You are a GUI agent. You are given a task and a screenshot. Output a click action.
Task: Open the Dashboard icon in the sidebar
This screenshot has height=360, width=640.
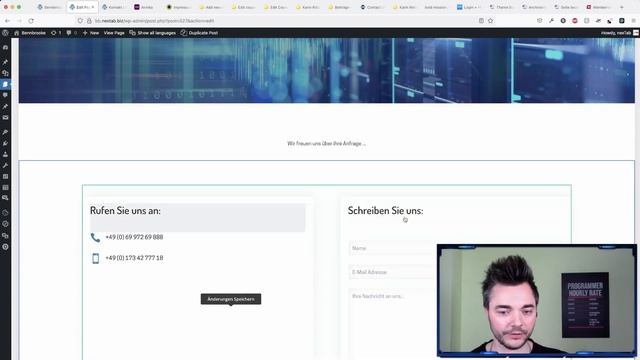[5, 48]
